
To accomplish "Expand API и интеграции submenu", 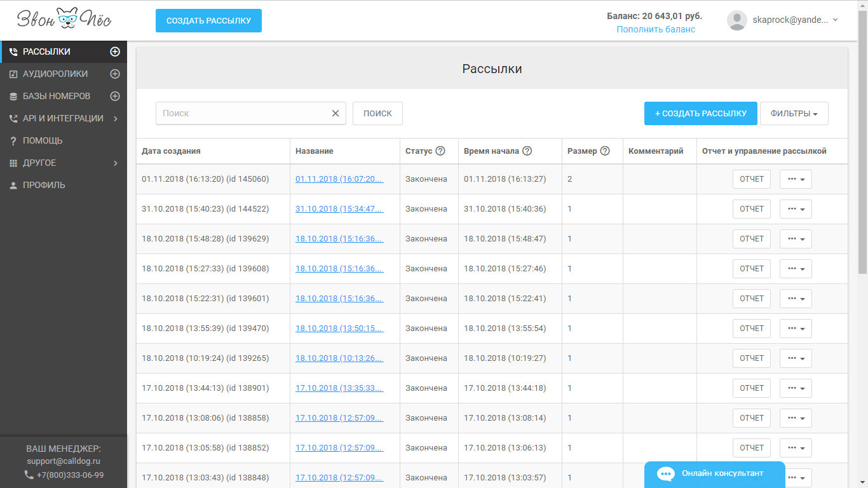I will click(116, 119).
